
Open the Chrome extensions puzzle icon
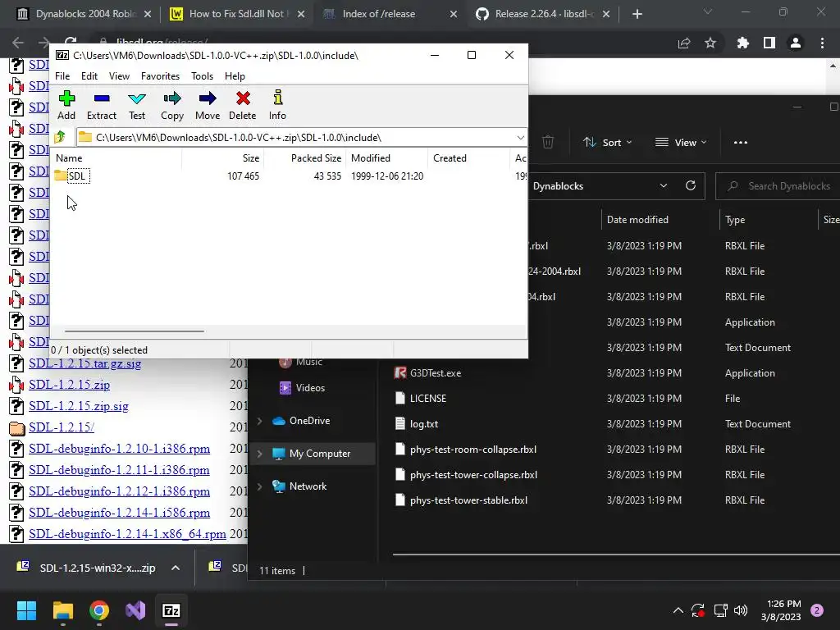pyautogui.click(x=742, y=43)
